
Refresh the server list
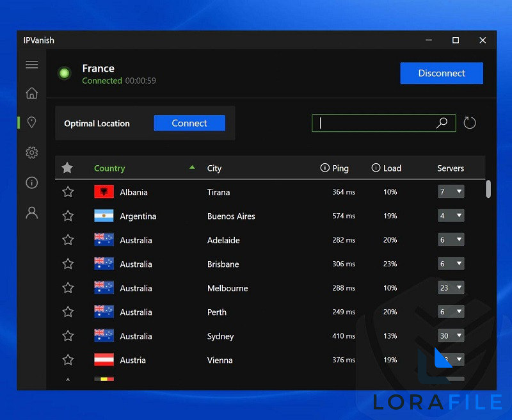pos(470,123)
